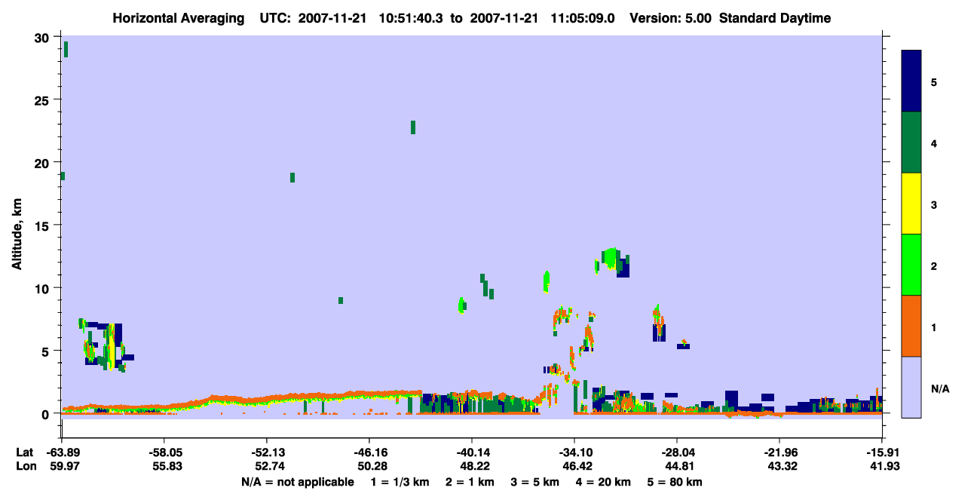The width and height of the screenshot is (980, 503).
Task: Click the colorbar label '4'
Action: click(x=934, y=143)
